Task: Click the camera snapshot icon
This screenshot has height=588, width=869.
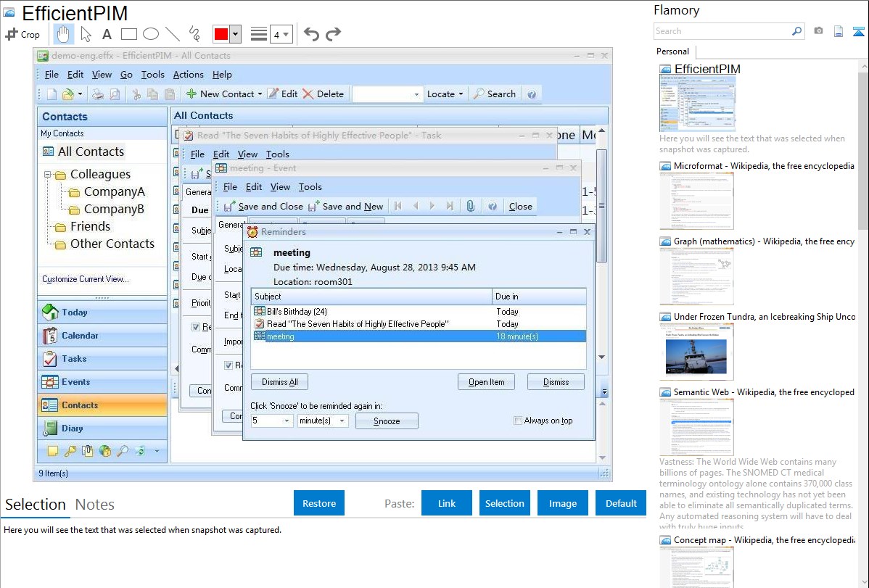Action: pos(818,31)
